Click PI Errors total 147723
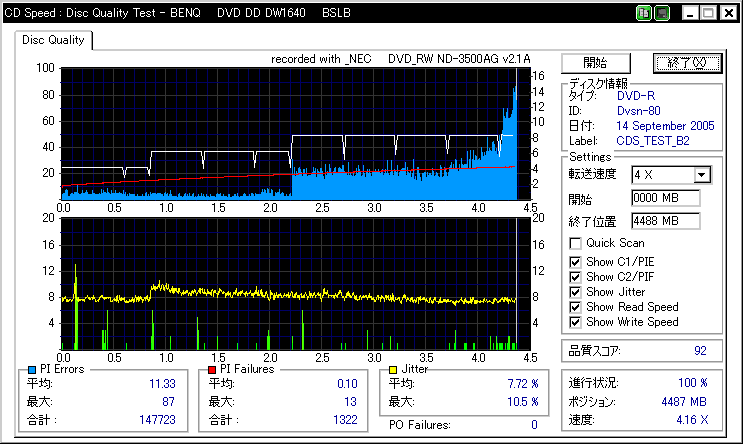Screen dimensions: 743x444 click(157, 420)
